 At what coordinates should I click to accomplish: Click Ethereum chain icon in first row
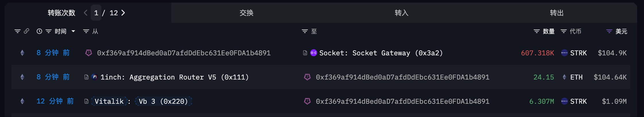click(22, 53)
